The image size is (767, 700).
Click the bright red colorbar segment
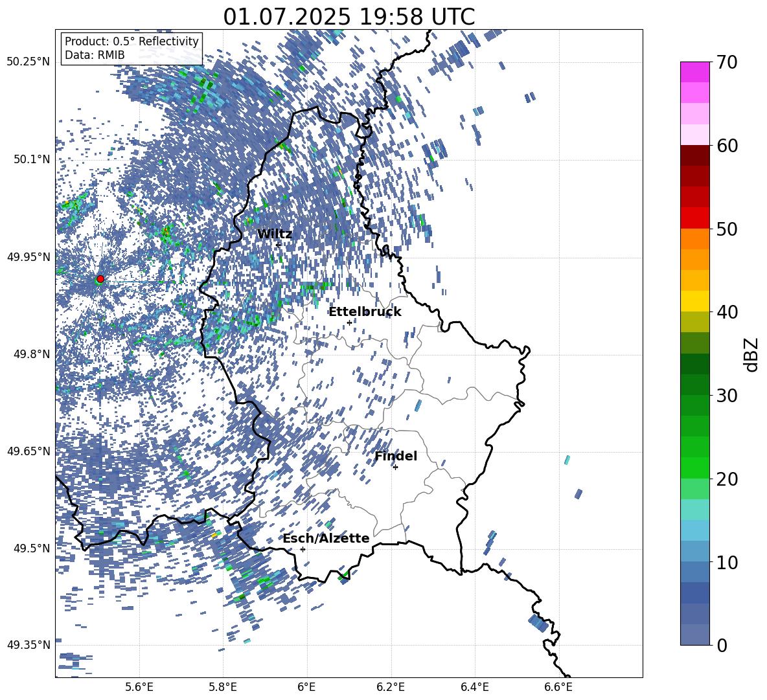coord(694,218)
